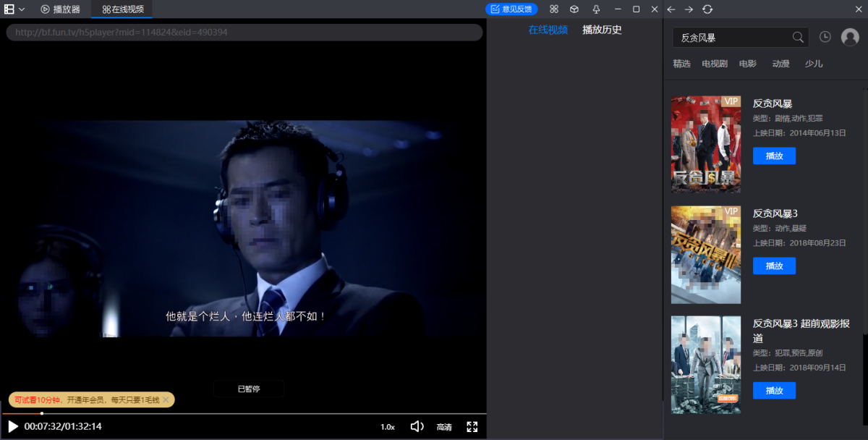Screen dimensions: 868x440
Task: Dismiss the VIP trial notice banner
Action: click(166, 399)
